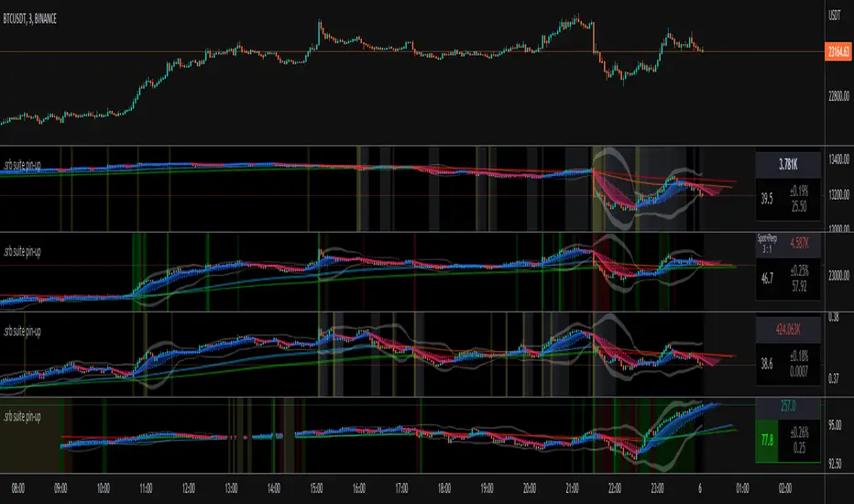The width and height of the screenshot is (854, 504).
Task: Click the 39.5 cell in first indicator table
Action: pos(767,199)
